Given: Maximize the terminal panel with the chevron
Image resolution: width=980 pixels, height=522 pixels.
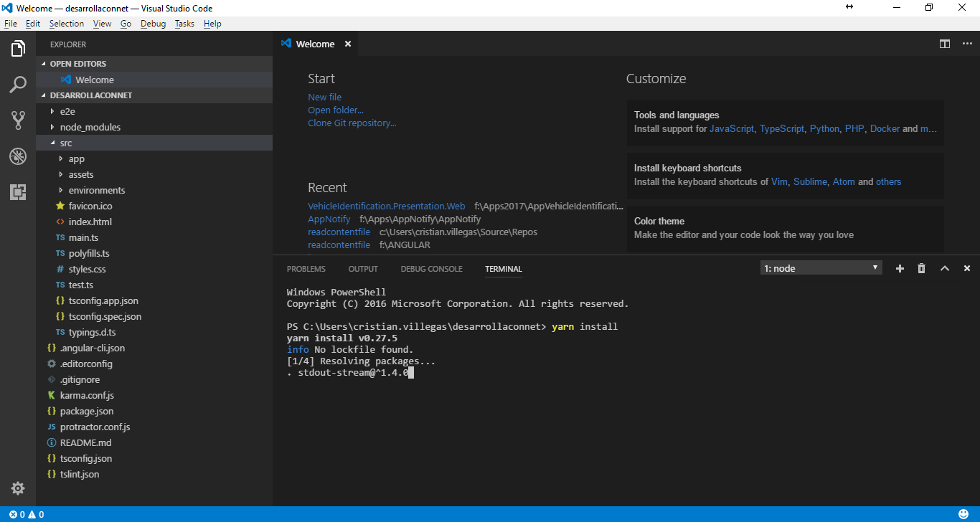Looking at the screenshot, I should 945,268.
